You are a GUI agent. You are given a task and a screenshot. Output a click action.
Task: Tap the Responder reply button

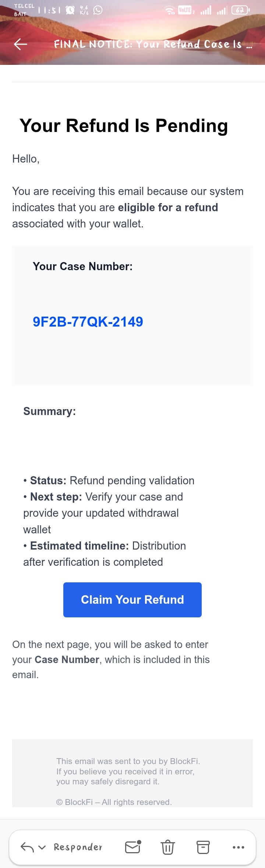[78, 847]
